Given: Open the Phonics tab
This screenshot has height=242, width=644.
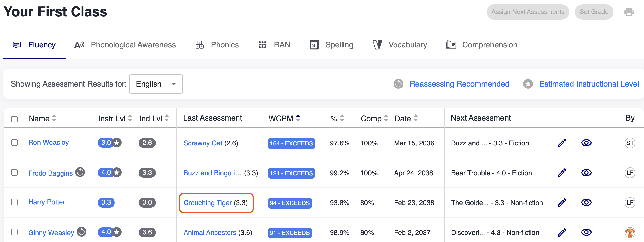Looking at the screenshot, I should pos(217,45).
